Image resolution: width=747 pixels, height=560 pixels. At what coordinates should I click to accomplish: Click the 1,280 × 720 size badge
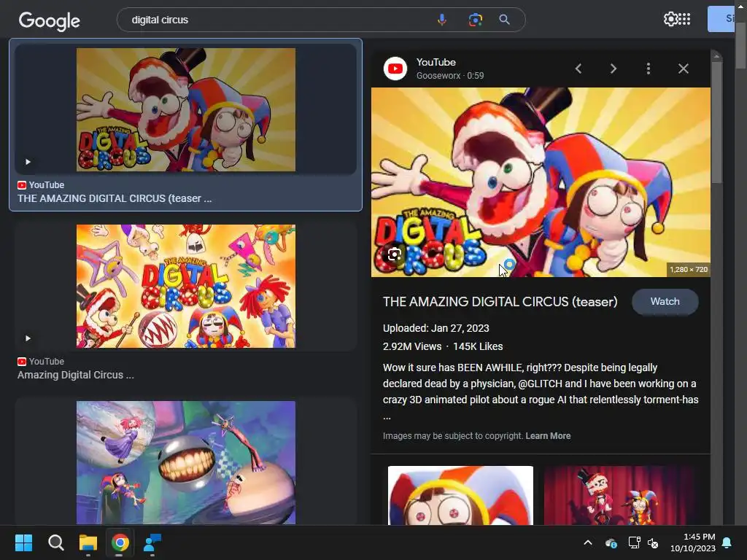(689, 270)
